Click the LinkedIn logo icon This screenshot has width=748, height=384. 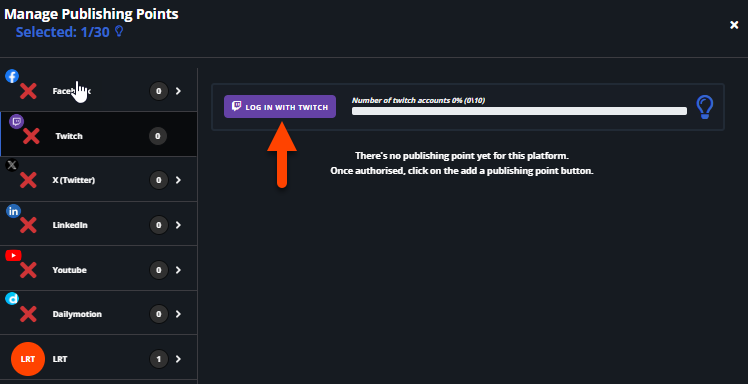click(x=13, y=210)
